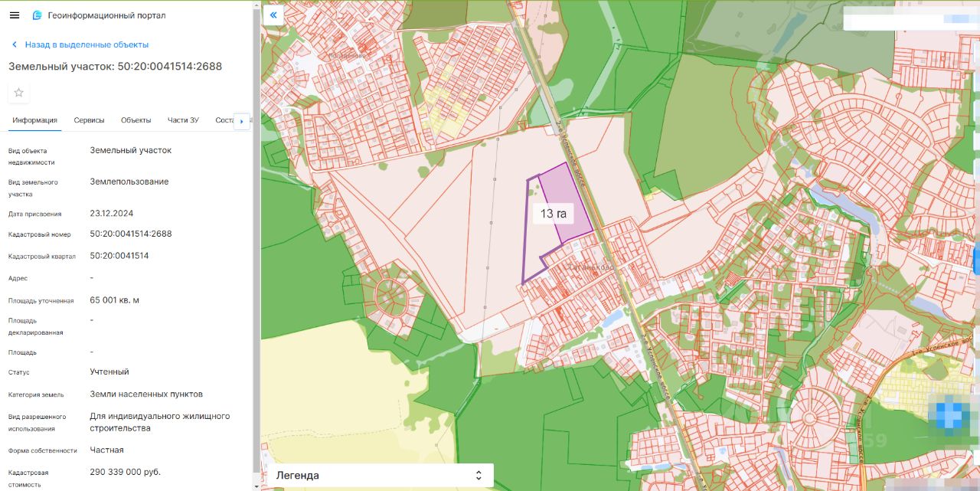Click the 'Дата присвоения' field label
The image size is (980, 491).
pyautogui.click(x=35, y=214)
